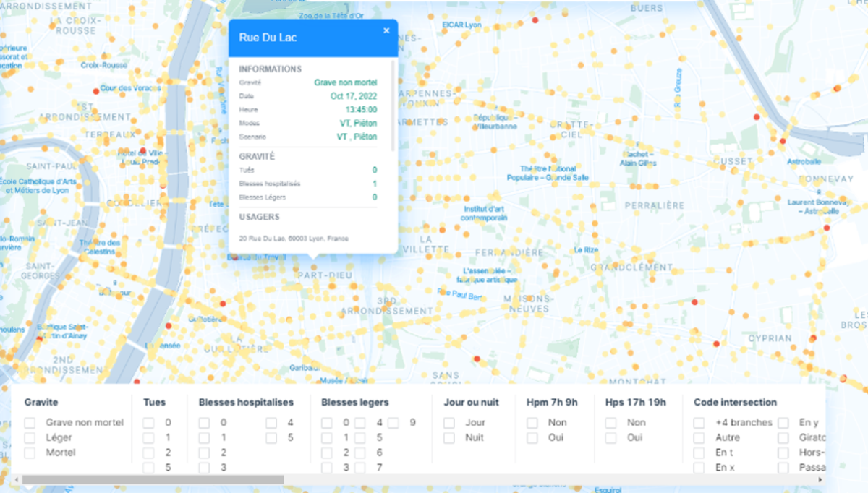Close the Rue Du Lac popup

click(386, 30)
